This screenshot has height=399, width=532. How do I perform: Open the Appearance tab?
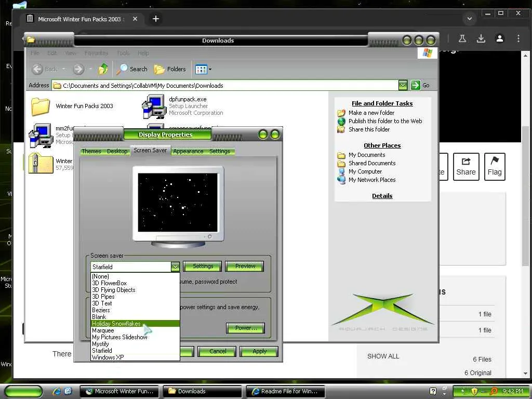pyautogui.click(x=188, y=151)
